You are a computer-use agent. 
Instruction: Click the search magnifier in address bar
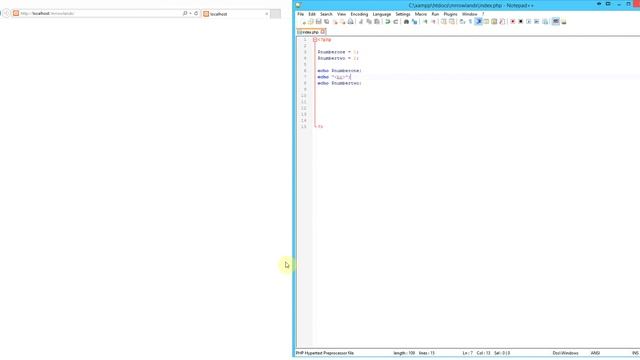click(x=184, y=13)
